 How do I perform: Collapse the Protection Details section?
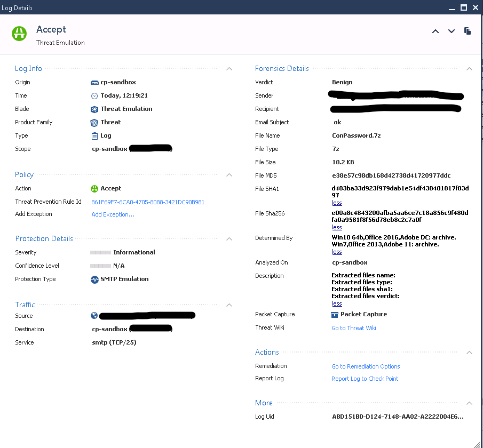pyautogui.click(x=229, y=239)
